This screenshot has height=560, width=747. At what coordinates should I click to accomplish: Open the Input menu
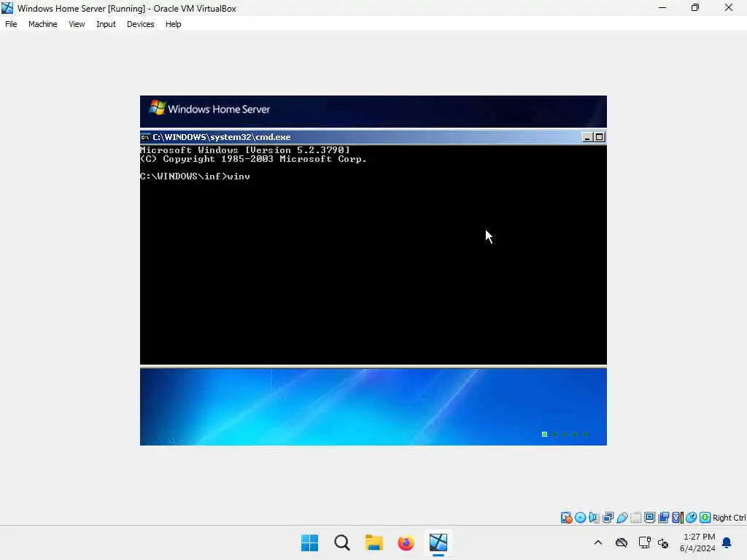click(106, 24)
